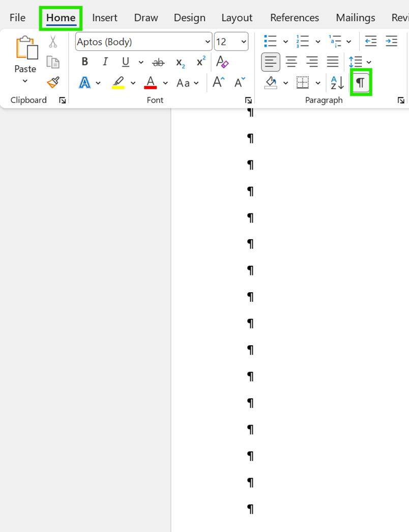Center align the text
The width and height of the screenshot is (409, 532).
291,62
